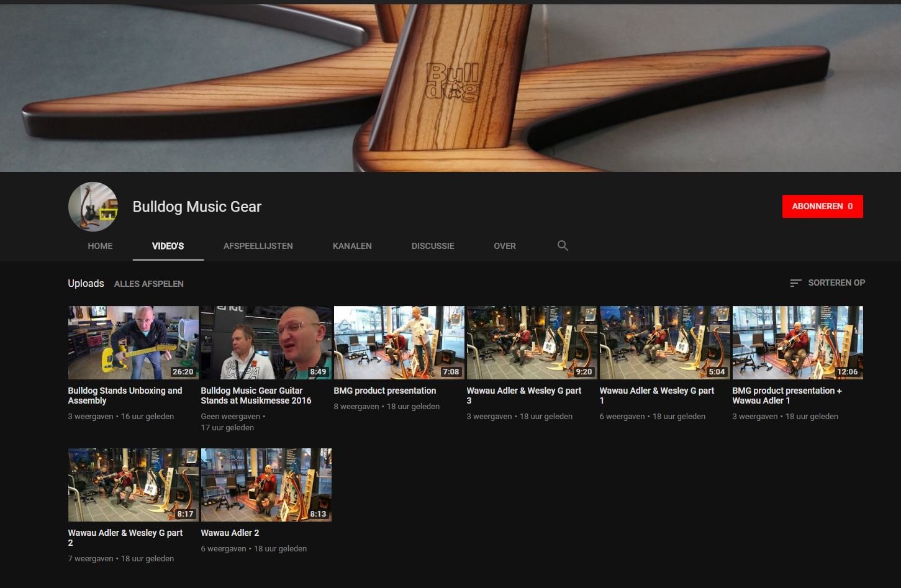Go to the DISCUSSIE tab
The height and width of the screenshot is (588, 901).
point(433,246)
